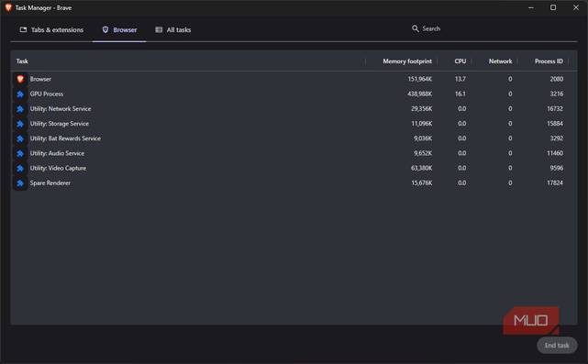Click memory value 63,380K
The height and width of the screenshot is (364, 588).
(421, 168)
